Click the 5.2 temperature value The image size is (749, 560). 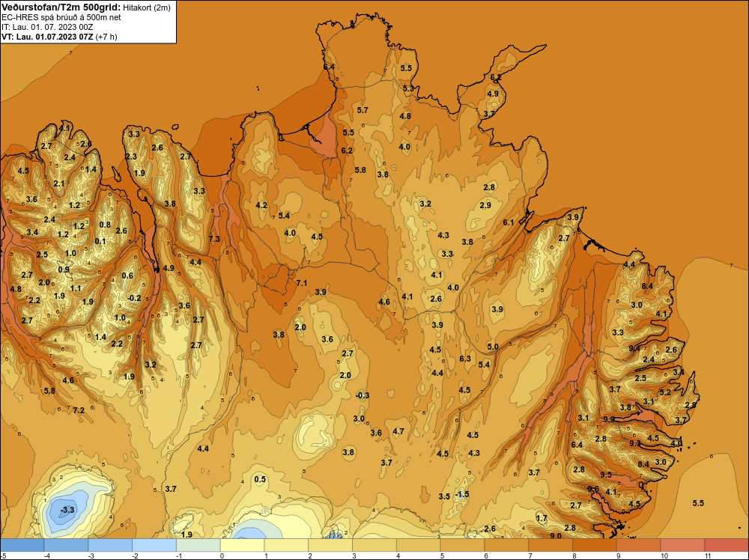coord(665,392)
